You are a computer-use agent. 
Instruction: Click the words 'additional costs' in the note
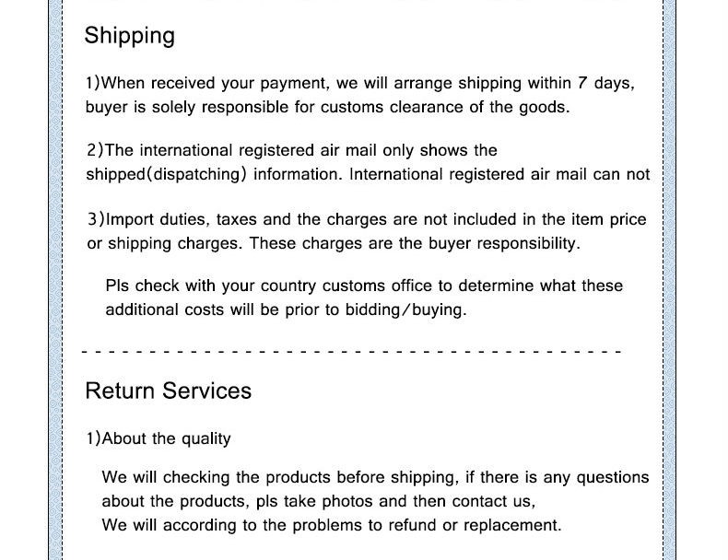click(x=164, y=309)
